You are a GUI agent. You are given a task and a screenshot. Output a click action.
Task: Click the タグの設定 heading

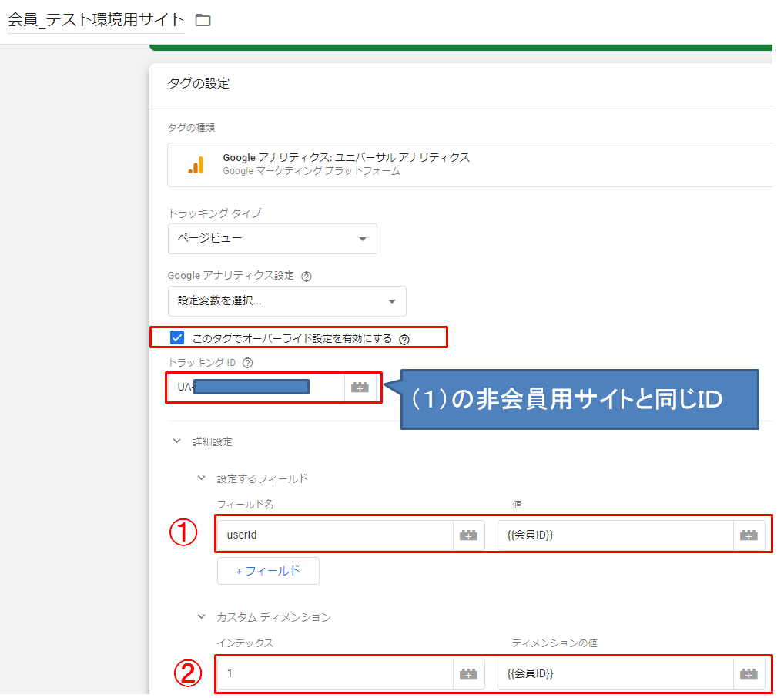tap(199, 83)
